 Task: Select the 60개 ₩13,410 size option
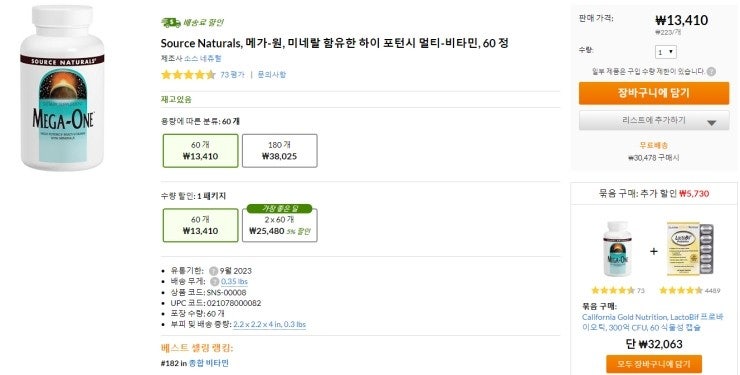coord(201,150)
